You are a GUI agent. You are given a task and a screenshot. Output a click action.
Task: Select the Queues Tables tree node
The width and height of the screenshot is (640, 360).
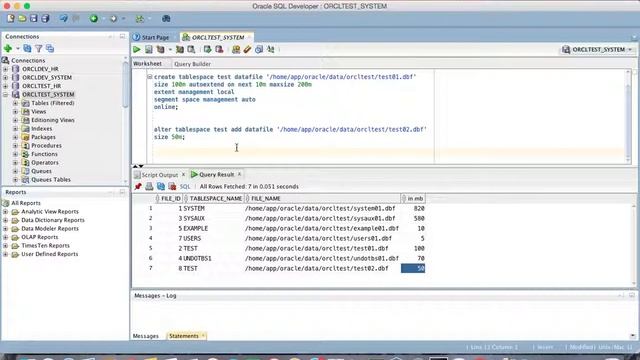[51, 180]
